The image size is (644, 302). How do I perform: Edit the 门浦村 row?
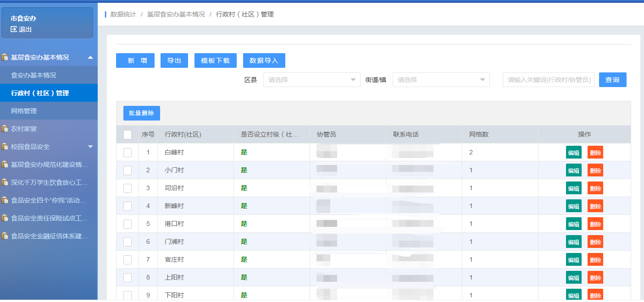pos(574,242)
